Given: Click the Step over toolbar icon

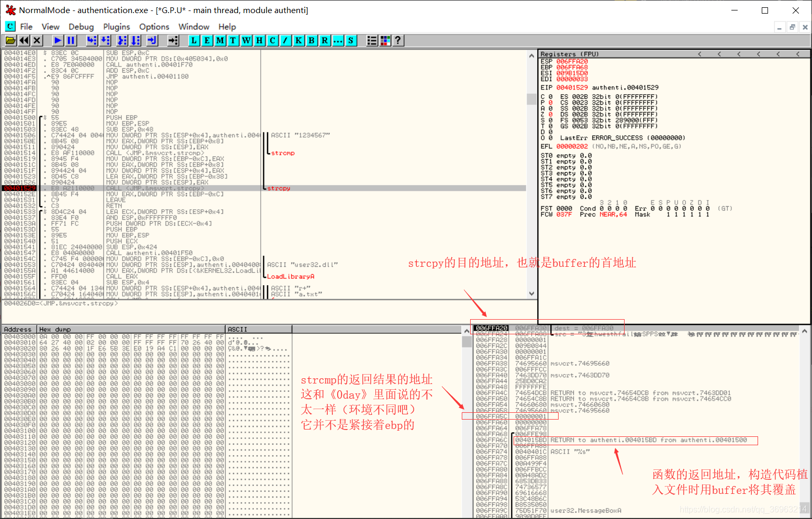Looking at the screenshot, I should pyautogui.click(x=105, y=40).
